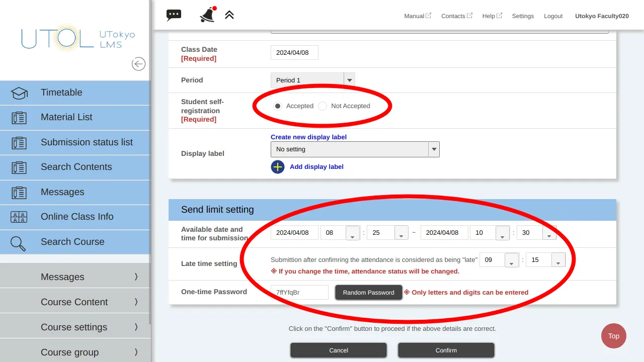Click the Timetable graduation cap icon
This screenshot has width=644, height=362.
click(19, 93)
